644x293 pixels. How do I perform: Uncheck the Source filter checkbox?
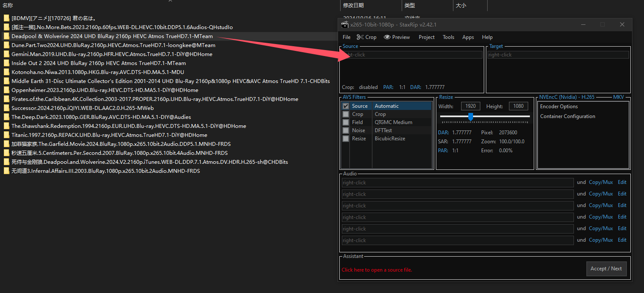pyautogui.click(x=346, y=106)
